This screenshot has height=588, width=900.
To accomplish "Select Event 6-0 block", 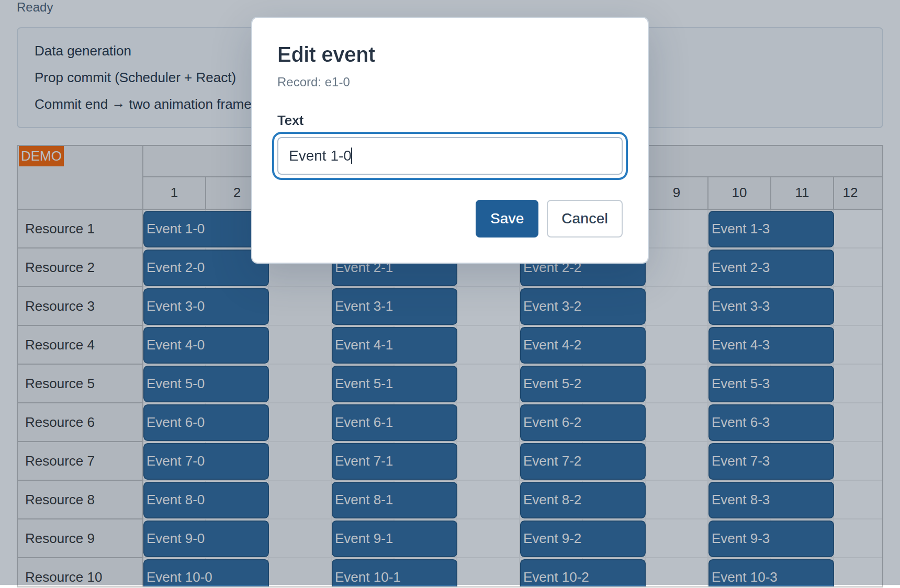I will click(x=206, y=423).
